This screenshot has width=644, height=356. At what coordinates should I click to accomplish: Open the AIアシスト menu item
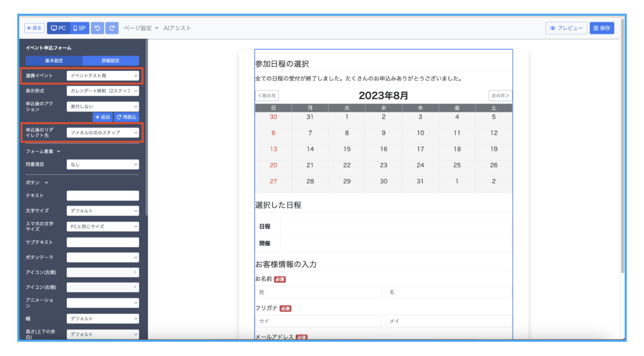pyautogui.click(x=177, y=28)
